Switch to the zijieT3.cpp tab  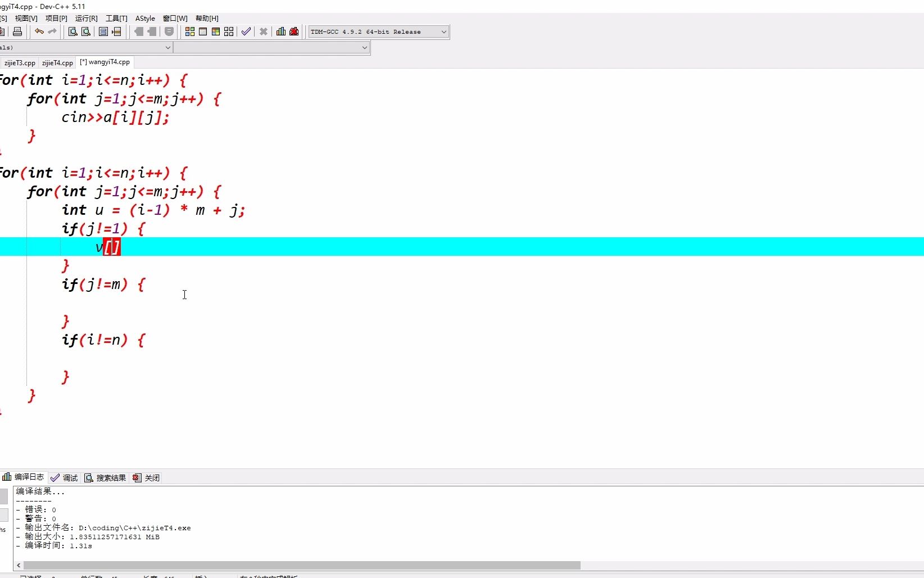click(20, 63)
